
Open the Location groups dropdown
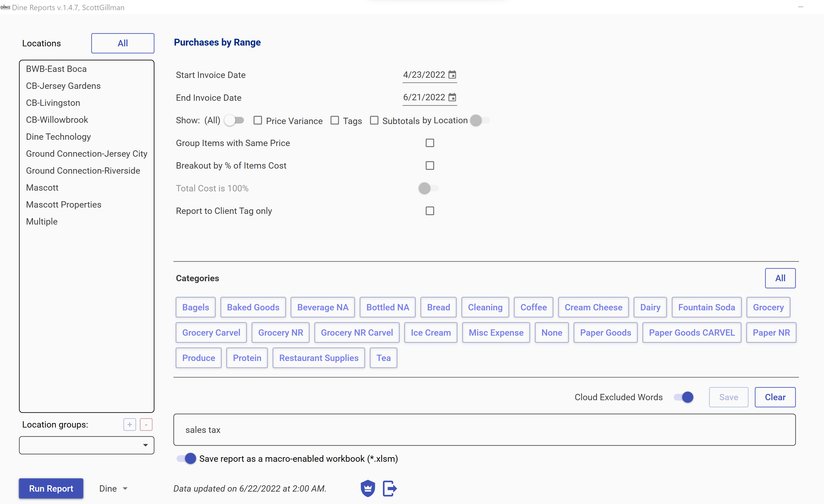pyautogui.click(x=87, y=445)
